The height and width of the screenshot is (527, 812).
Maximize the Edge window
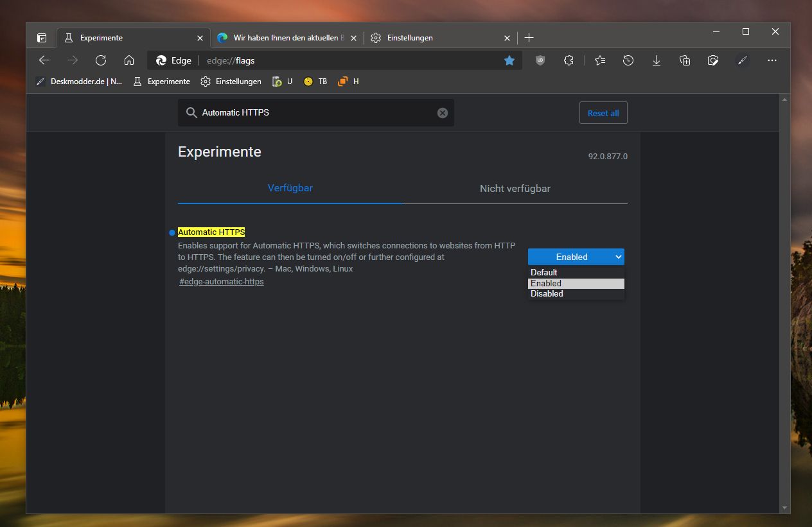[x=746, y=31]
